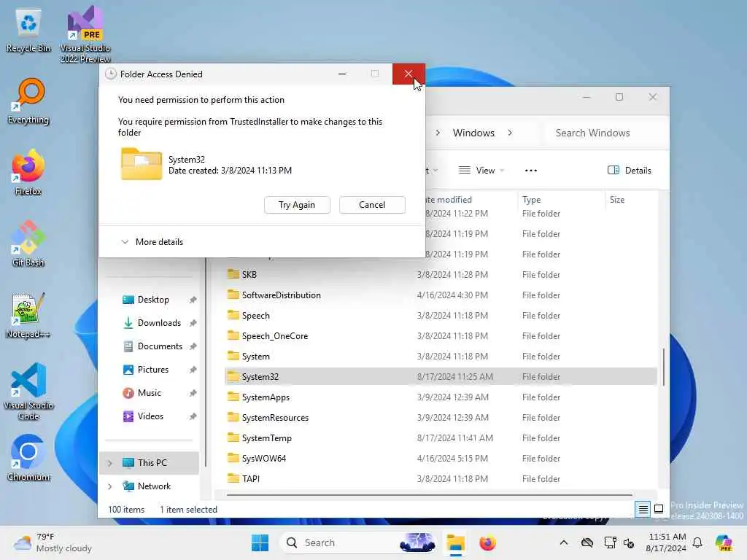Screen dimensions: 747x560
Task: Expand the This PC tree node
Action: [110, 463]
